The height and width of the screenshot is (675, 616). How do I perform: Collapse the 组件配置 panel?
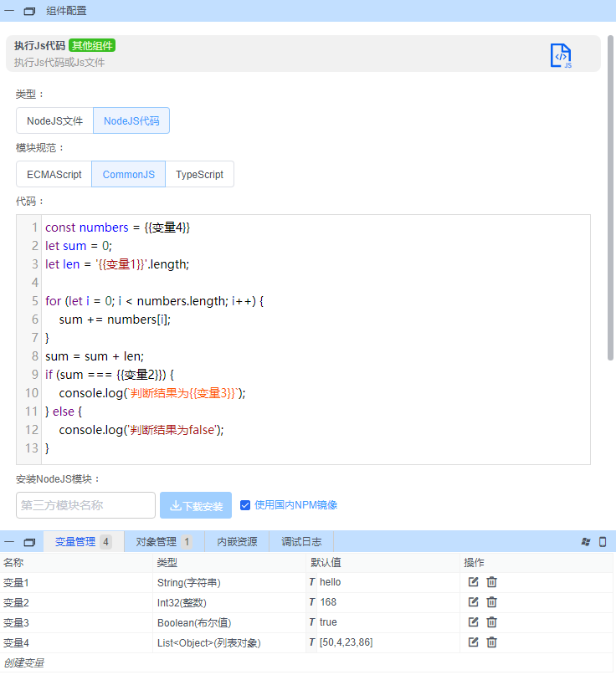point(9,11)
